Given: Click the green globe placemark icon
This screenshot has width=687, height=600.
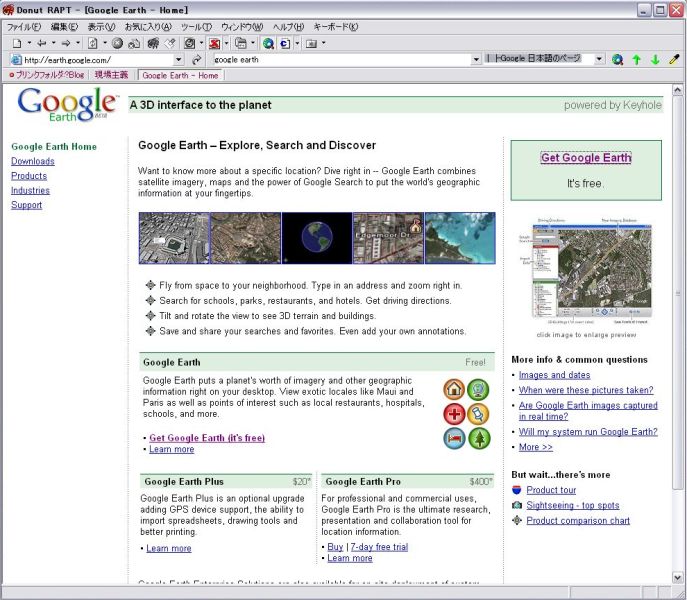Looking at the screenshot, I should click(x=478, y=389).
